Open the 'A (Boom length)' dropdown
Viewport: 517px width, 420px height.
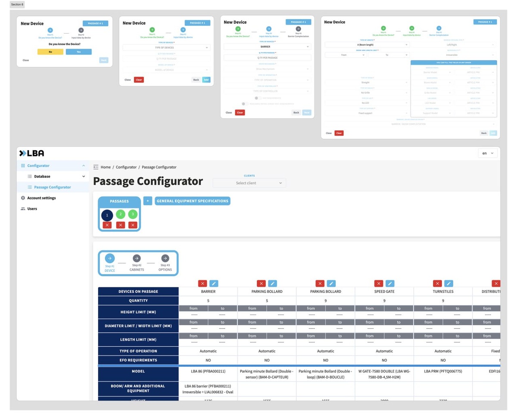click(x=367, y=45)
